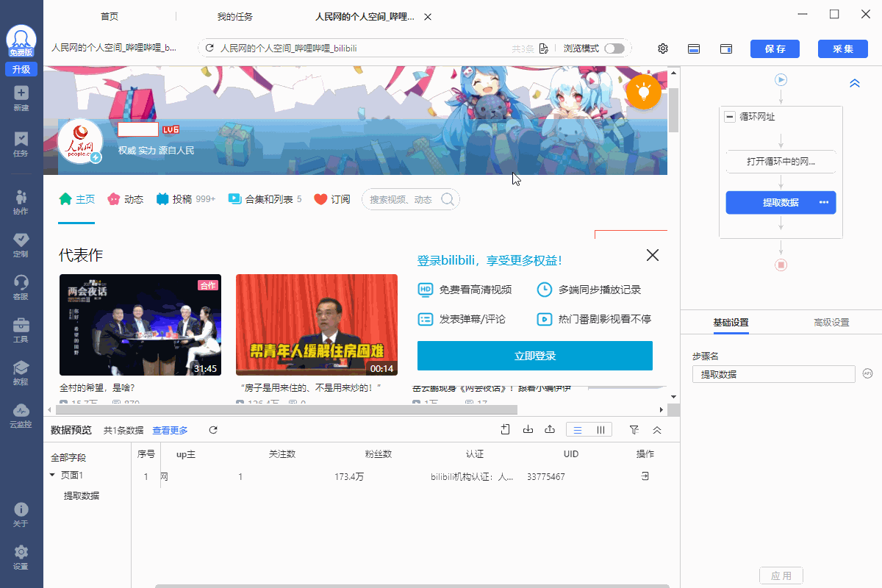This screenshot has height=588, width=882.
Task: Click the row operation icon under 操作
Action: click(645, 476)
